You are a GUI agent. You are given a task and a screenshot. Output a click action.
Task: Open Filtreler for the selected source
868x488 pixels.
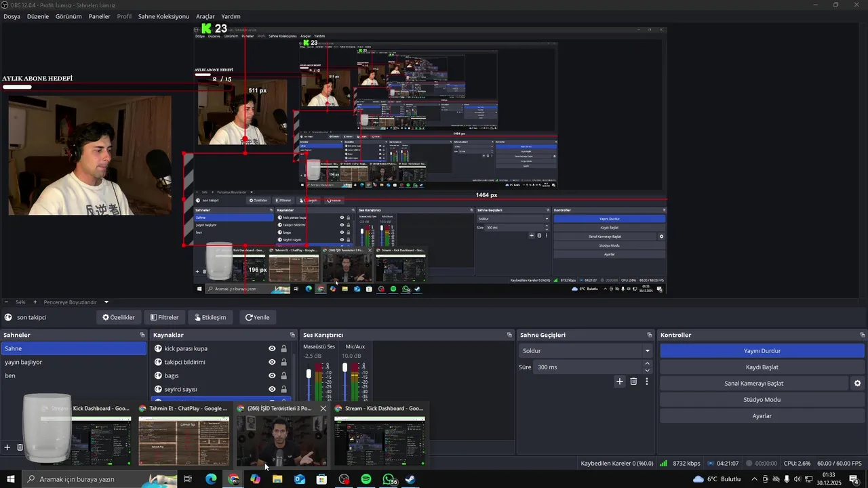tap(165, 317)
